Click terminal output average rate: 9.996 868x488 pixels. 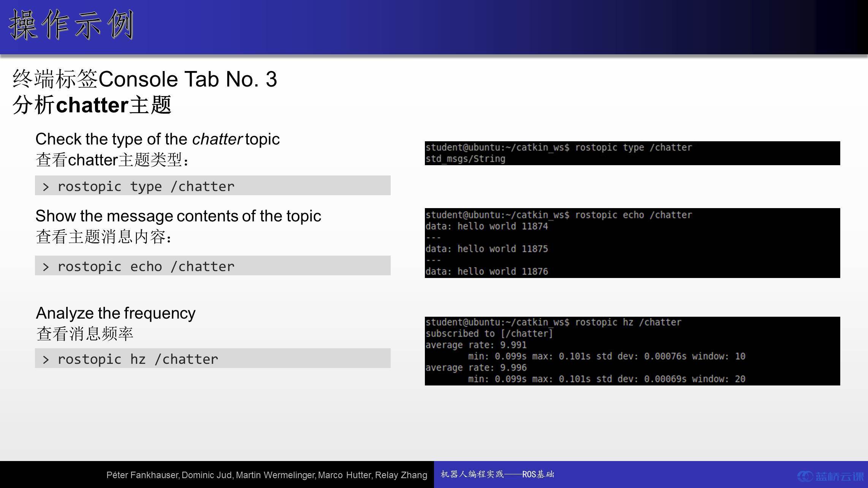click(x=476, y=368)
